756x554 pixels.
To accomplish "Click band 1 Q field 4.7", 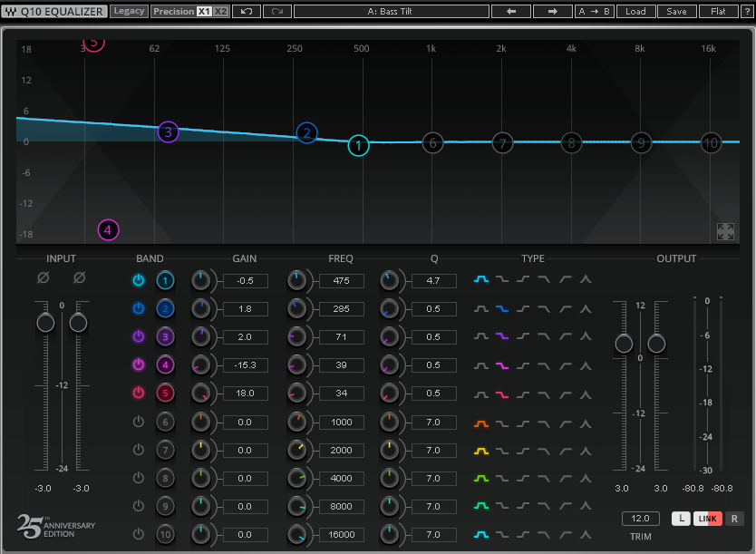I will (x=433, y=280).
